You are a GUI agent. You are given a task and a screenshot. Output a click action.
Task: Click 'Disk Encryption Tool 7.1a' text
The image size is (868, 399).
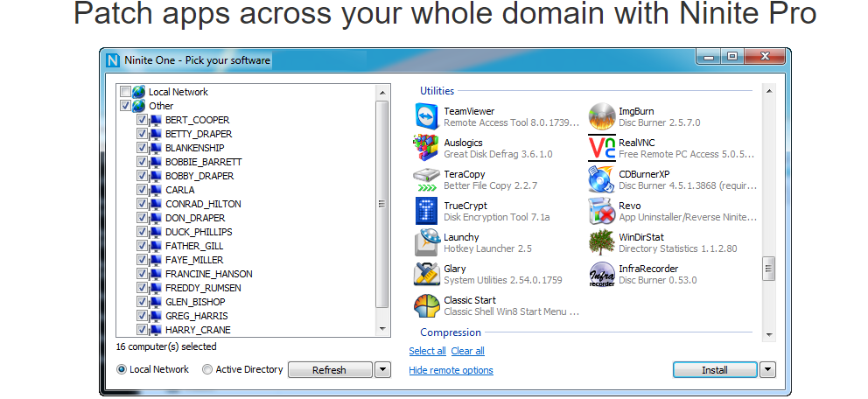click(497, 218)
